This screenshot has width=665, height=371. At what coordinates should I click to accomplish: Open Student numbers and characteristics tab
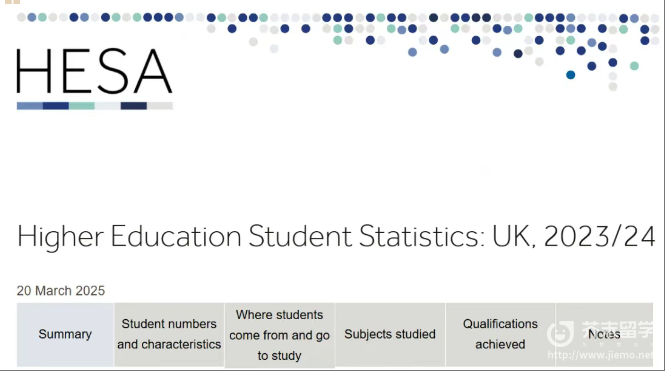[169, 334]
